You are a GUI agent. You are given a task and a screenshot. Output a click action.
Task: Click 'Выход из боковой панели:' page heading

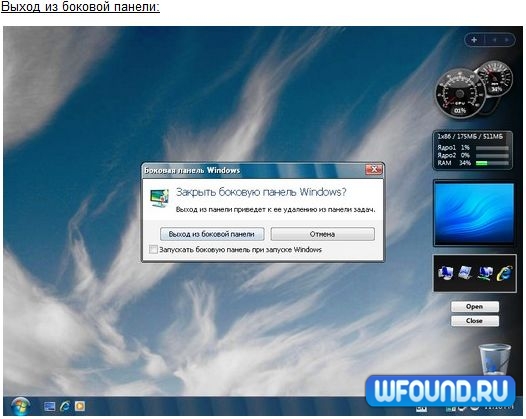[x=80, y=7]
